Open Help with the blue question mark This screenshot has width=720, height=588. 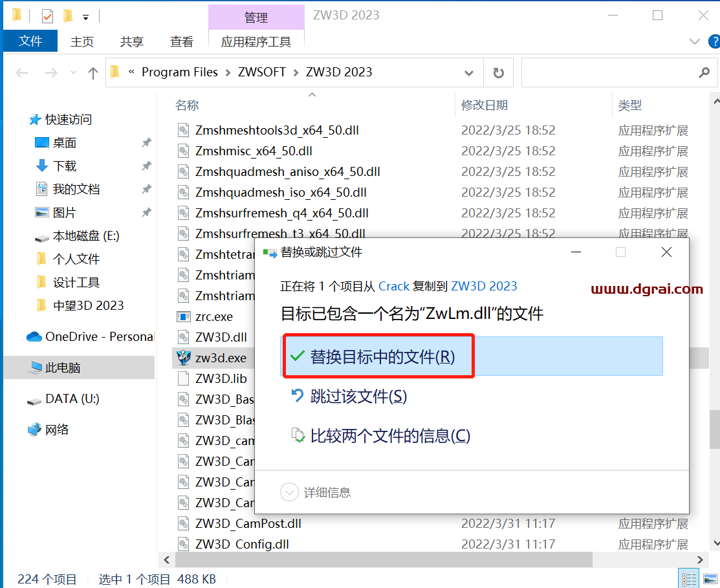click(714, 41)
